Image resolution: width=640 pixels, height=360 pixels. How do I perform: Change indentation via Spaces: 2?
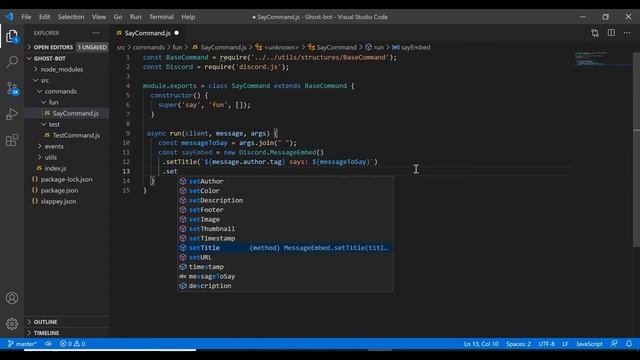pos(518,344)
